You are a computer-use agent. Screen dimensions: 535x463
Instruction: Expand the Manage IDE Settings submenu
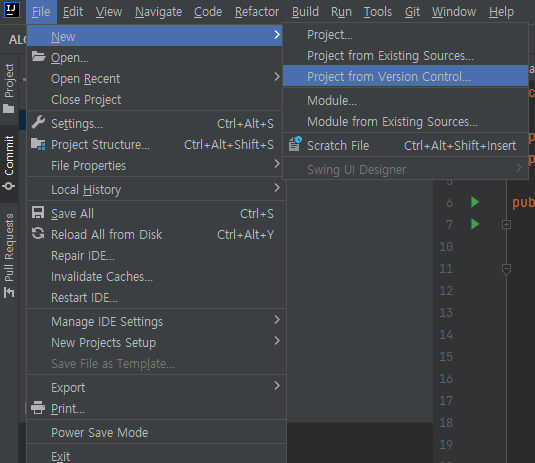(x=156, y=321)
